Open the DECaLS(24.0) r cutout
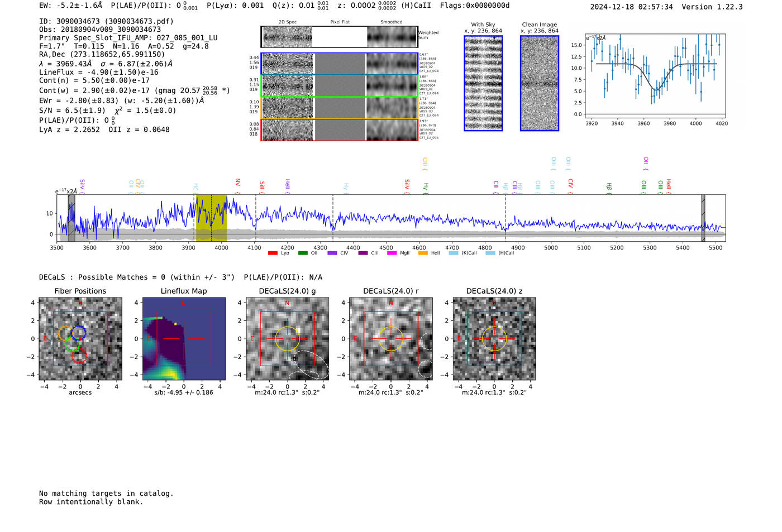This screenshot has height=532, width=782. click(x=391, y=339)
